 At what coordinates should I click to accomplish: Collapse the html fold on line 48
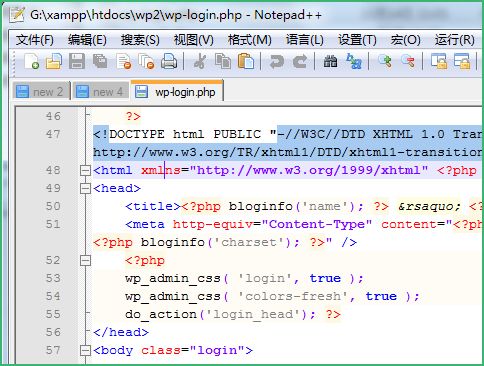coord(85,170)
